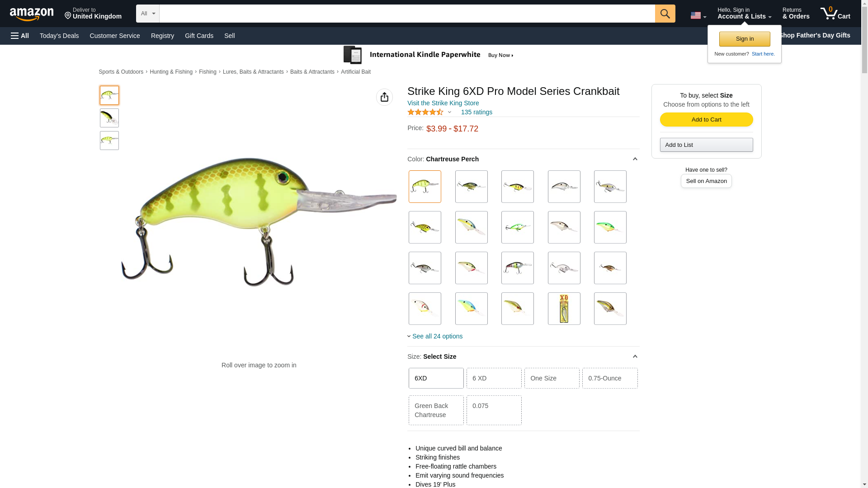The image size is (868, 488).
Task: Click Deliver to United Kingdom location
Action: click(93, 14)
